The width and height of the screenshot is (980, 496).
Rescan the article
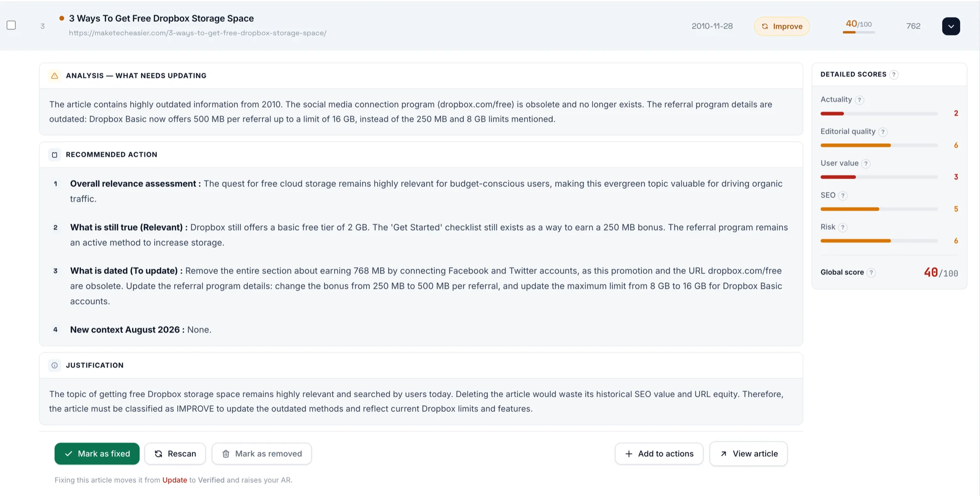point(175,454)
